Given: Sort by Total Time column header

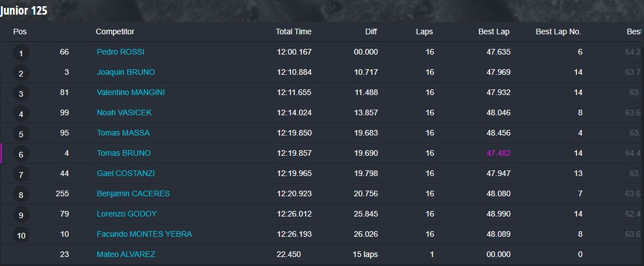Looking at the screenshot, I should (x=293, y=31).
